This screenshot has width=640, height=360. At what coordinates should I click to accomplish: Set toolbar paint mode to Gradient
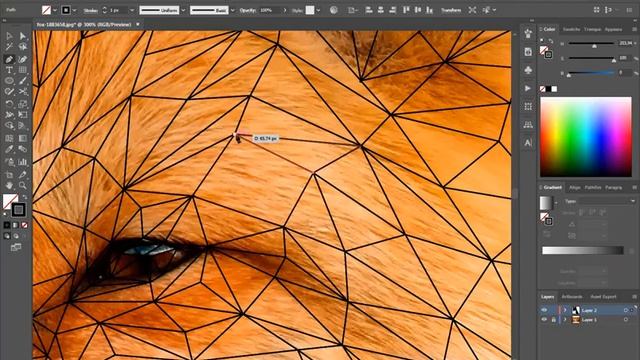16,225
